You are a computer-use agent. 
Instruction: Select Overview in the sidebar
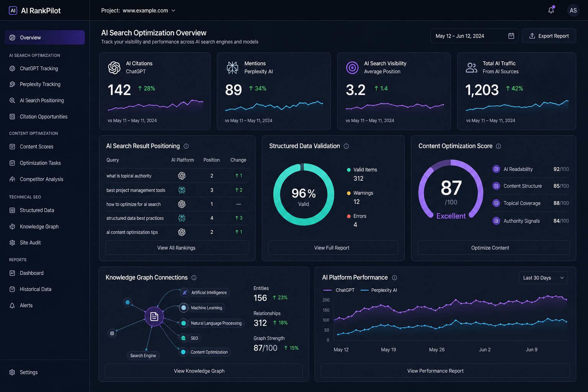coord(45,38)
